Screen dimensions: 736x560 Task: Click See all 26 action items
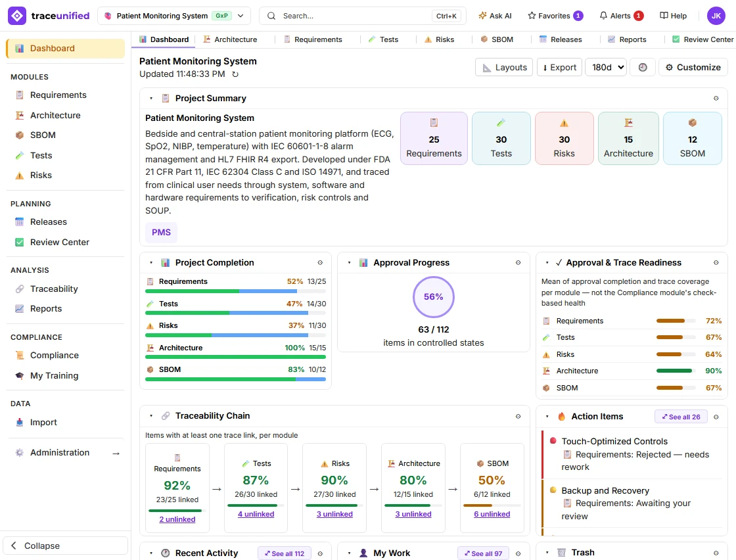(x=681, y=417)
